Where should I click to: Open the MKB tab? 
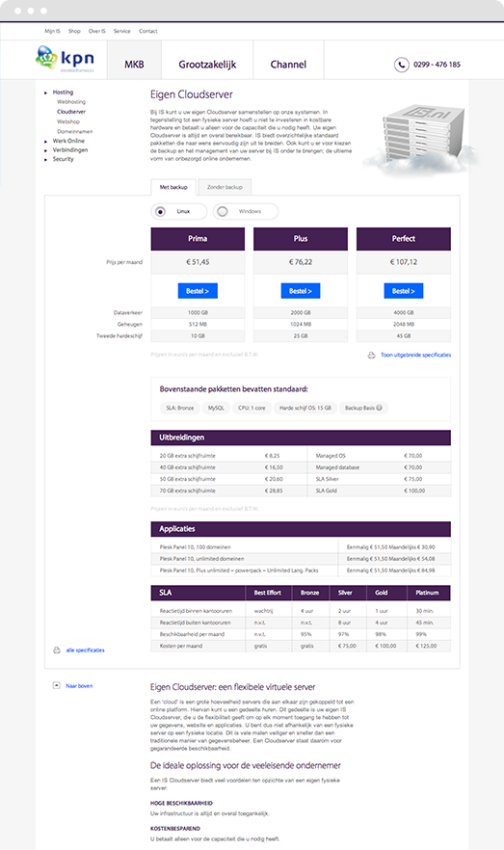[134, 60]
